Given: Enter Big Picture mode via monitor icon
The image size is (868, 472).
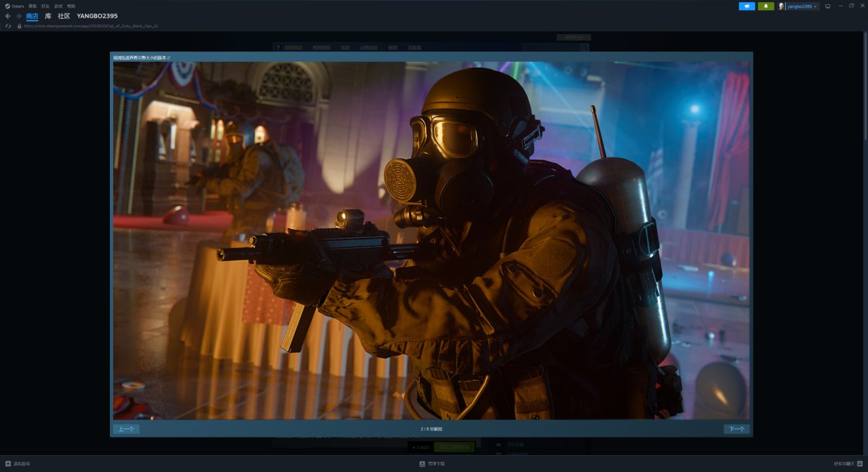Looking at the screenshot, I should 827,6.
